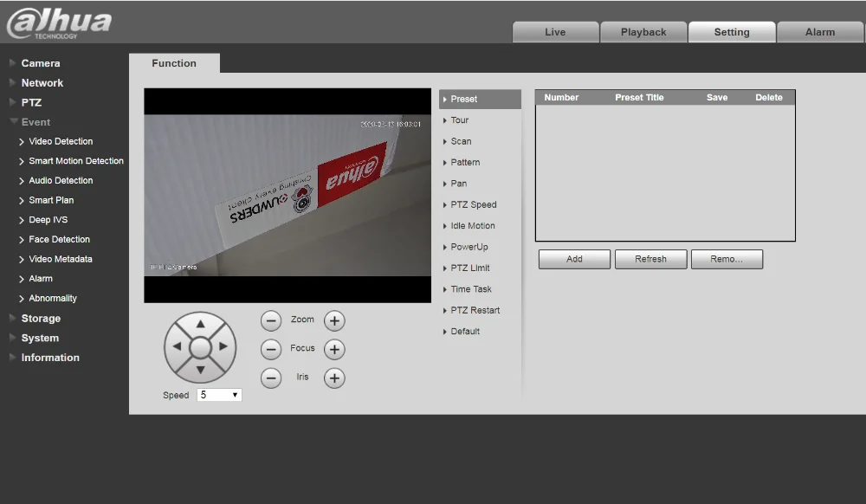Click the Delete column header
The width and height of the screenshot is (866, 504).
pyautogui.click(x=769, y=98)
